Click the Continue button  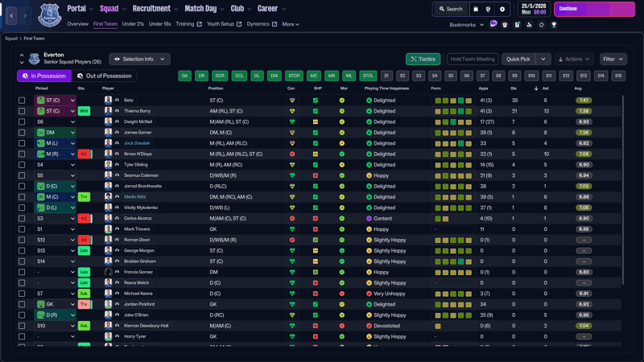[x=594, y=9]
